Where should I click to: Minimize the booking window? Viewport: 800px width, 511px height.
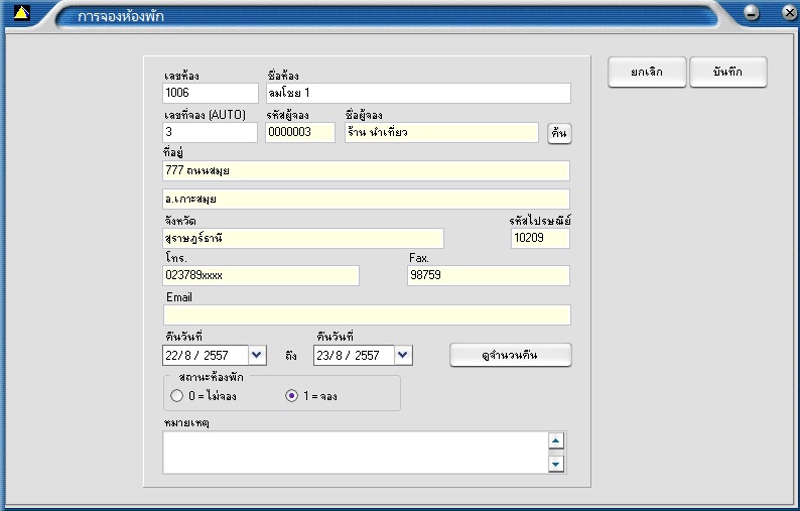[751, 12]
